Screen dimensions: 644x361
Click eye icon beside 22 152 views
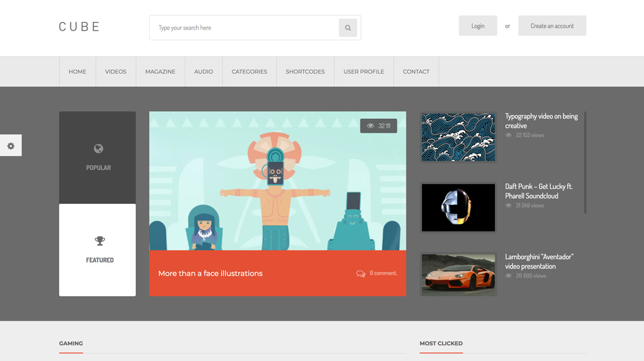[508, 135]
